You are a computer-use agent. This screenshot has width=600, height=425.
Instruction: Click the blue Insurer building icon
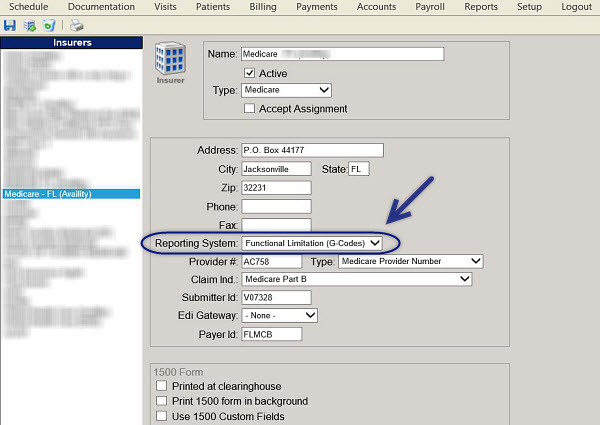pos(170,58)
